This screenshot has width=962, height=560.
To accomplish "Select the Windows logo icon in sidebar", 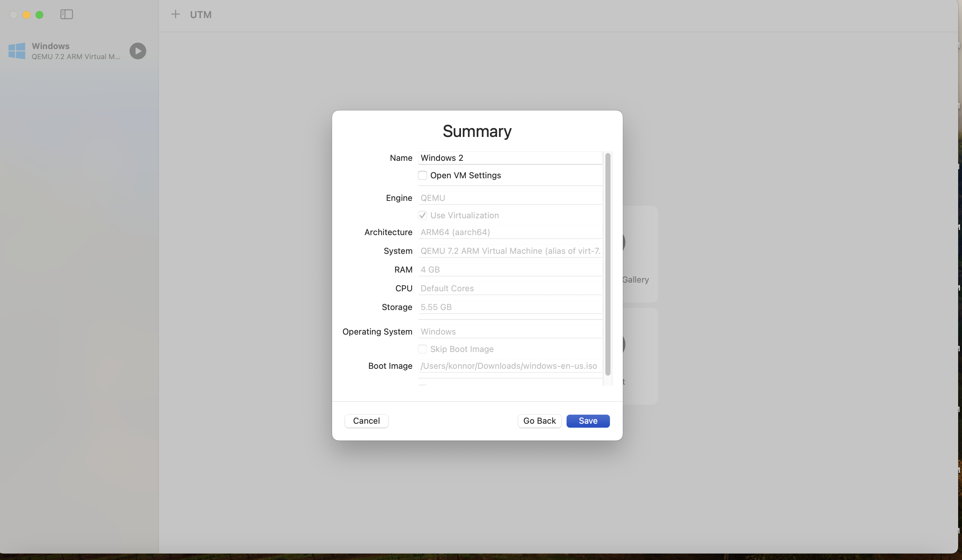I will (x=17, y=51).
